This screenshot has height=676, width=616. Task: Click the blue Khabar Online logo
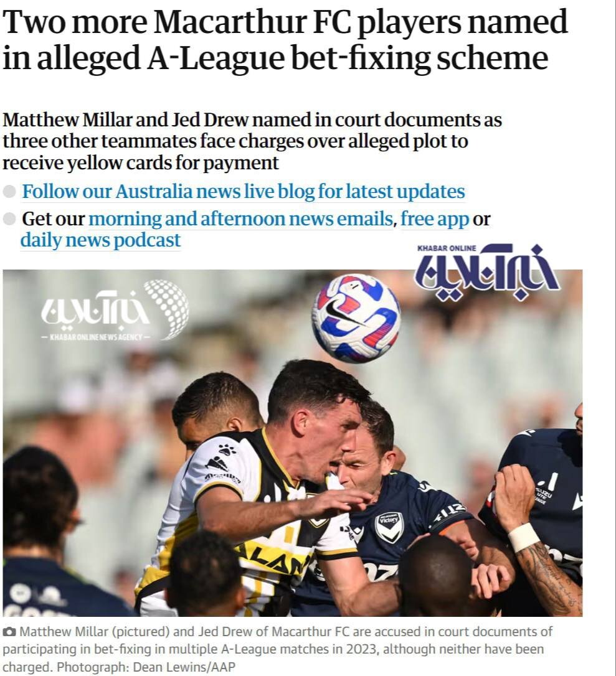click(488, 273)
